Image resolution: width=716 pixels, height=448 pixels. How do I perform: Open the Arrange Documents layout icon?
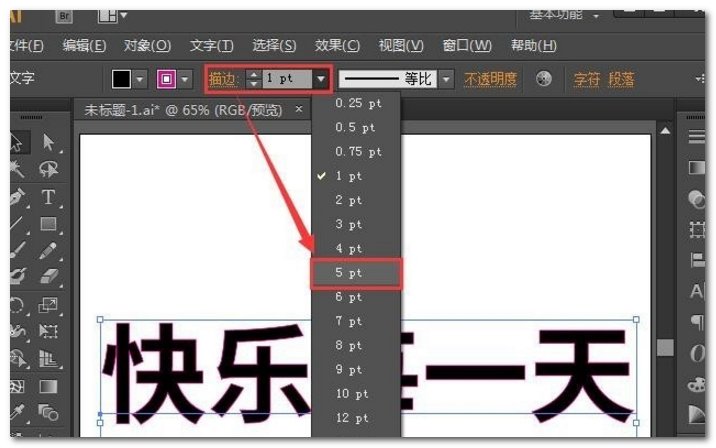(108, 16)
